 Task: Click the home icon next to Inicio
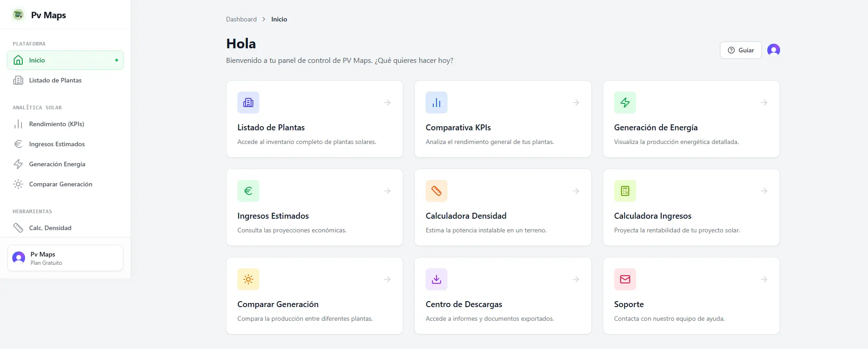[18, 60]
